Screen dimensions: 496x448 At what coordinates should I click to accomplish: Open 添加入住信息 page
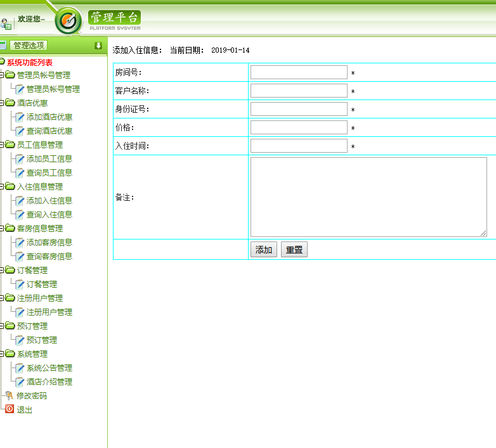tap(49, 200)
